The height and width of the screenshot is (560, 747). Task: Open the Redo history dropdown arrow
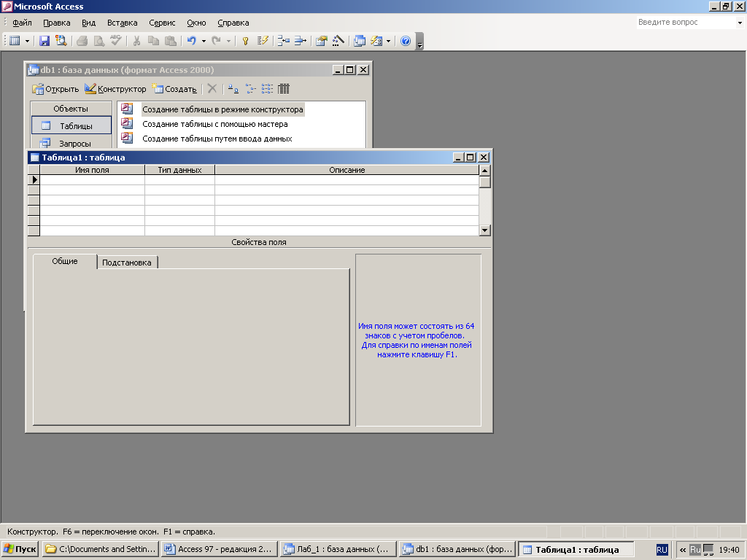tap(228, 42)
